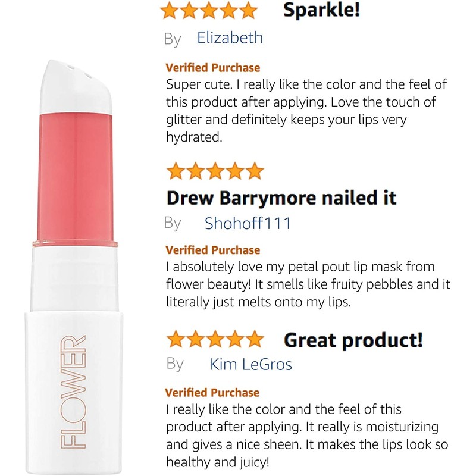Click the "petal pout lip mask" review text
The width and height of the screenshot is (476, 476).
click(x=308, y=284)
